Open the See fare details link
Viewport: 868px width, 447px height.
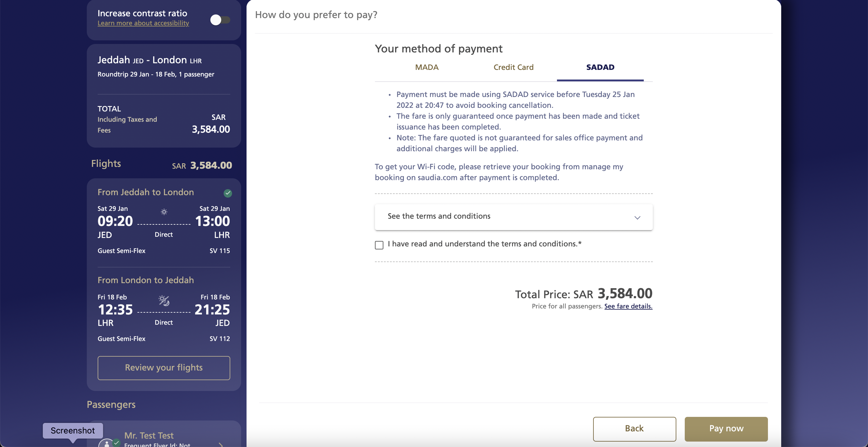(628, 306)
